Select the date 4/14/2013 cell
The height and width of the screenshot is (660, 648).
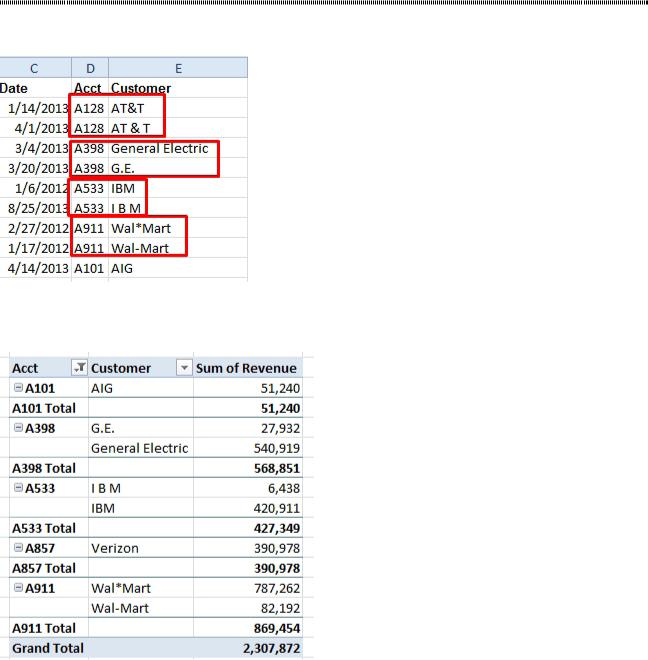(x=35, y=268)
